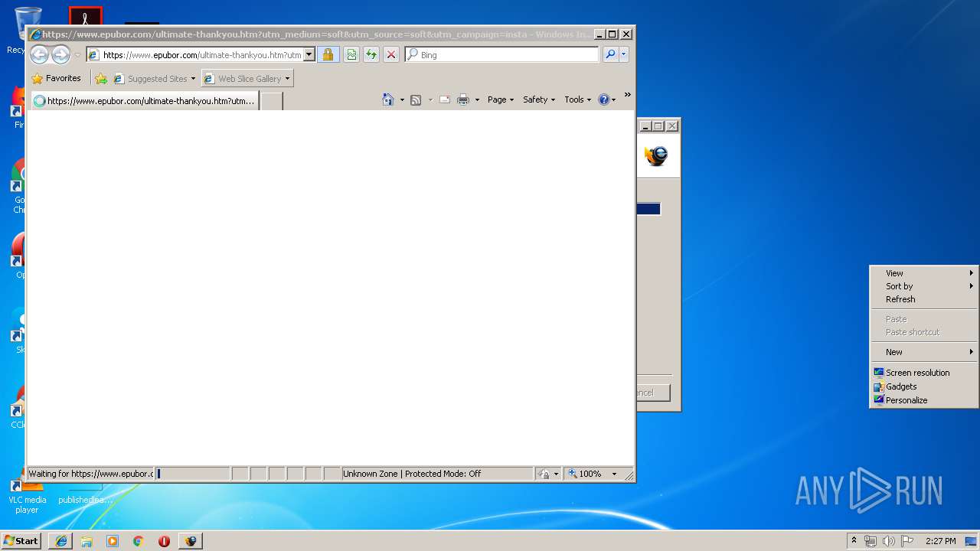Open the Tools menu

click(577, 99)
